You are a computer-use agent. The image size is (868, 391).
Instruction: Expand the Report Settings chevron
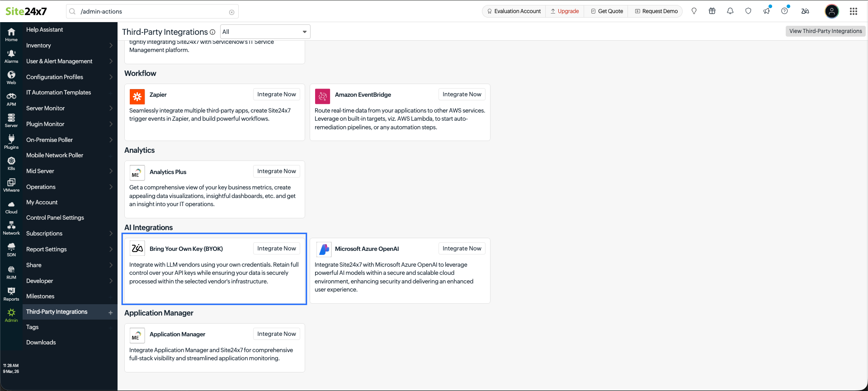111,249
